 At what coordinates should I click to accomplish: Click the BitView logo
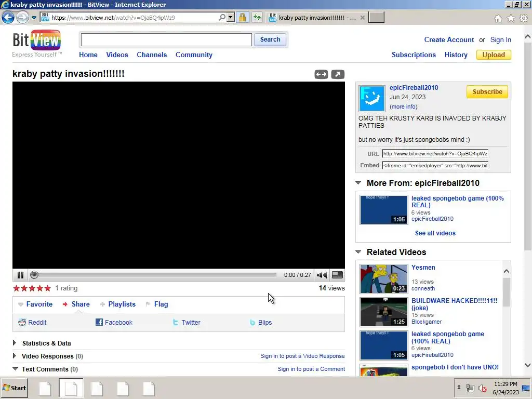pyautogui.click(x=37, y=44)
